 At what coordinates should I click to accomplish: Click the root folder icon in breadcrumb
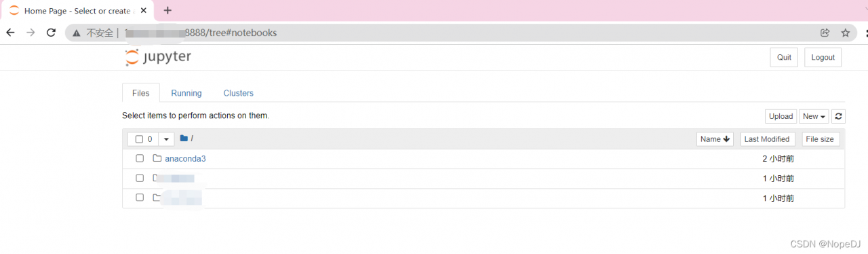[x=184, y=139]
